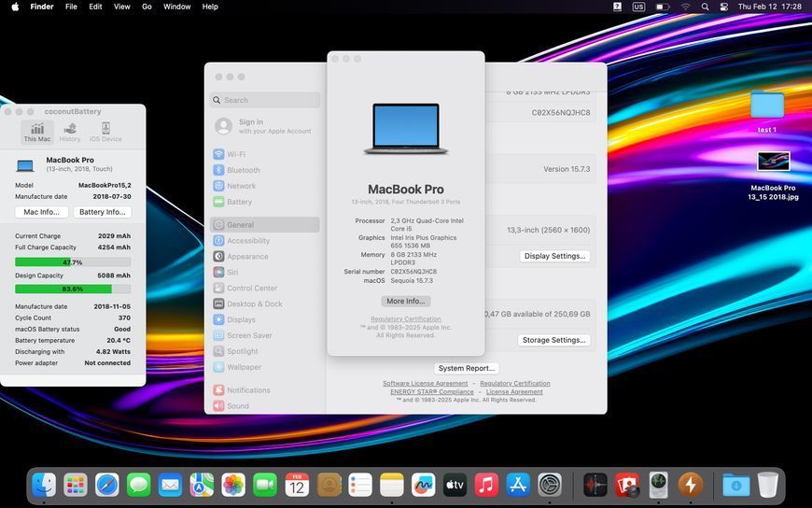The width and height of the screenshot is (812, 508).
Task: Open the Apple TV app in Dock
Action: pos(455,486)
